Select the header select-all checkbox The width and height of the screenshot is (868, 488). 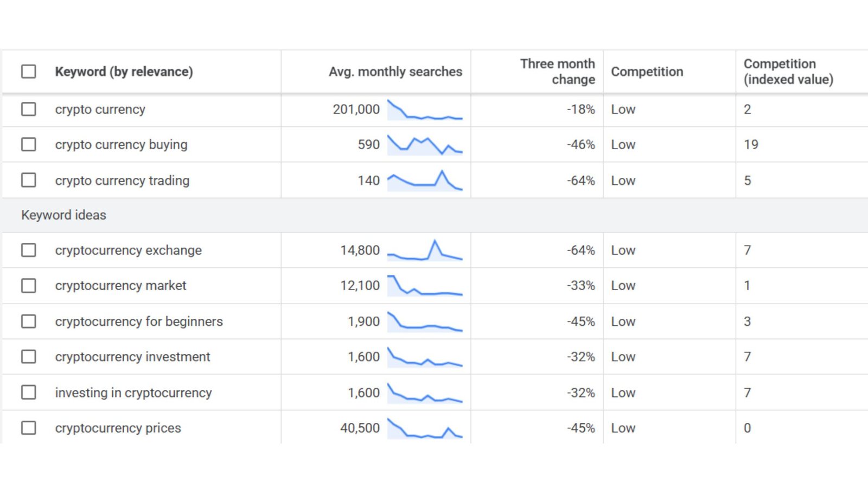(28, 71)
